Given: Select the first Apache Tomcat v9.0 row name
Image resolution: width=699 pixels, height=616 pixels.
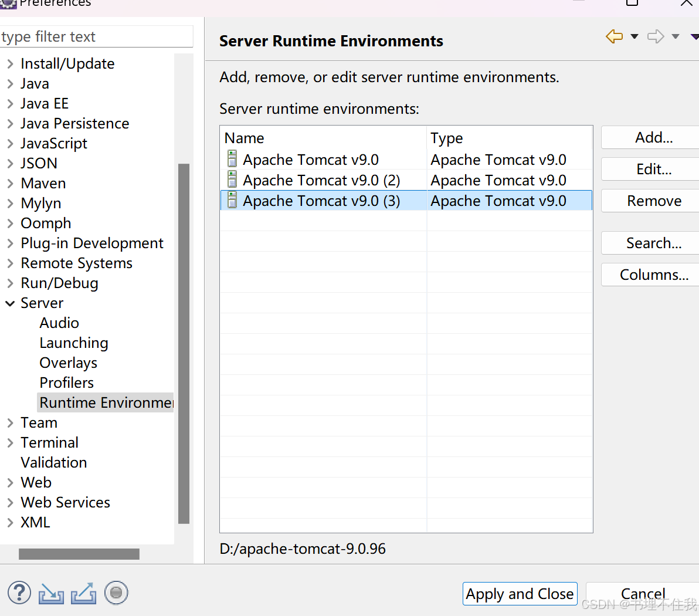Looking at the screenshot, I should click(311, 160).
